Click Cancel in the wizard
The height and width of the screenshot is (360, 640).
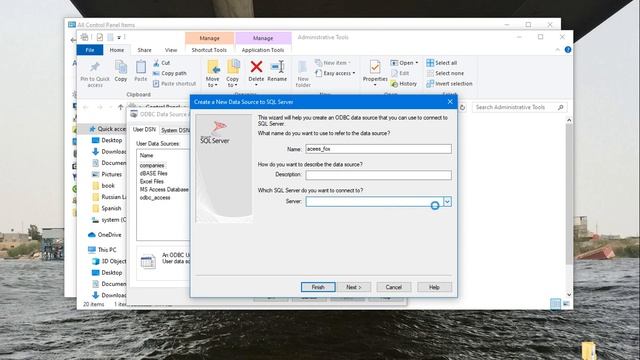(393, 287)
